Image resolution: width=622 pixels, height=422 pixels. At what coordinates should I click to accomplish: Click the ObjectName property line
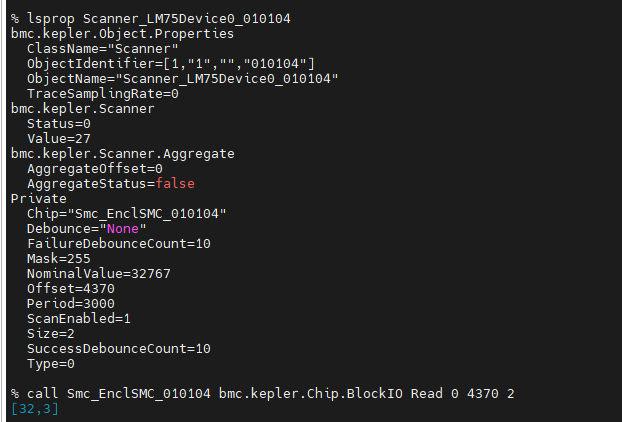(x=183, y=78)
